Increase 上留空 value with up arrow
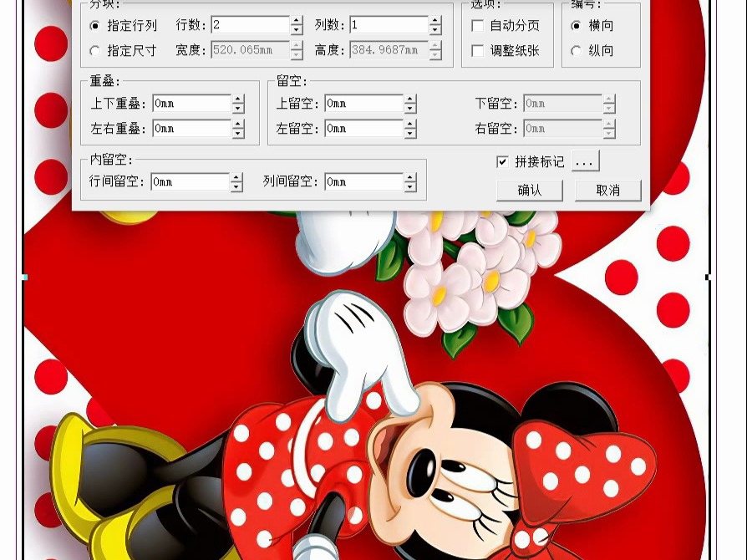The height and width of the screenshot is (560, 747). click(x=410, y=99)
